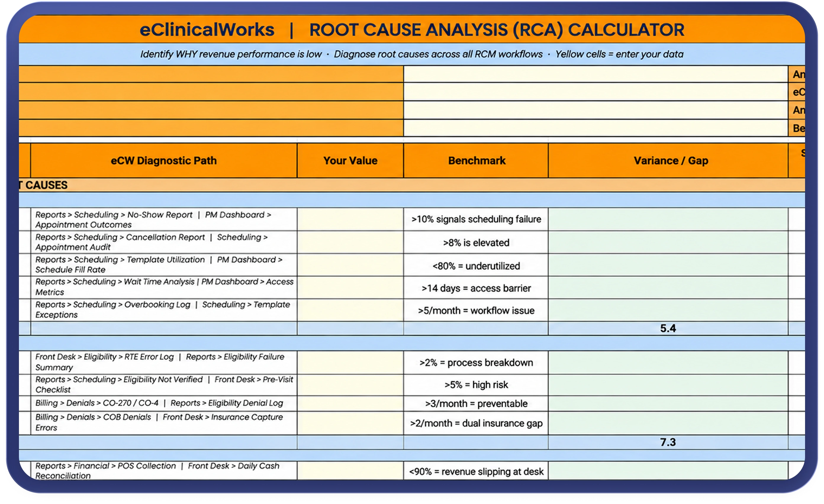The height and width of the screenshot is (504, 824).
Task: Click the Your Value cell for Cancellation Report
Action: coord(350,242)
